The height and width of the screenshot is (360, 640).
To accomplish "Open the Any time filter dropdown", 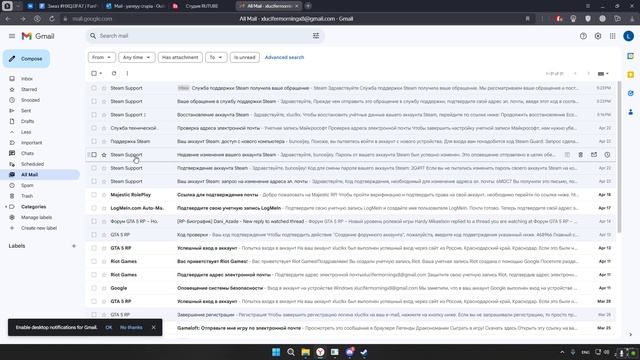I will 137,58.
